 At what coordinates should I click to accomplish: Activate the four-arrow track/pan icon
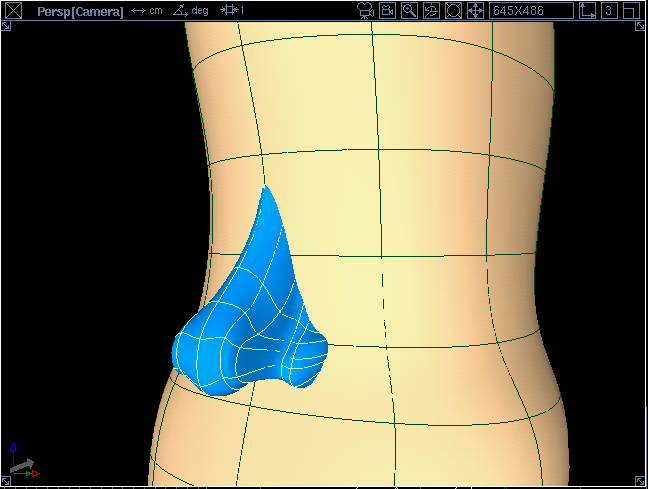tap(475, 11)
